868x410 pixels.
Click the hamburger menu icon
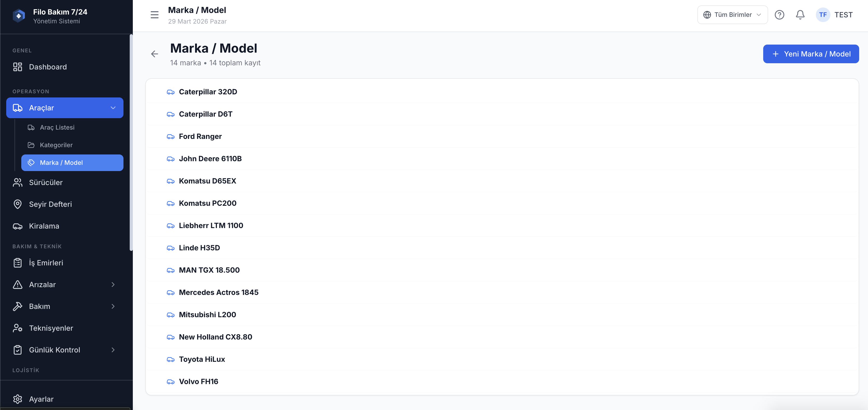coord(154,15)
